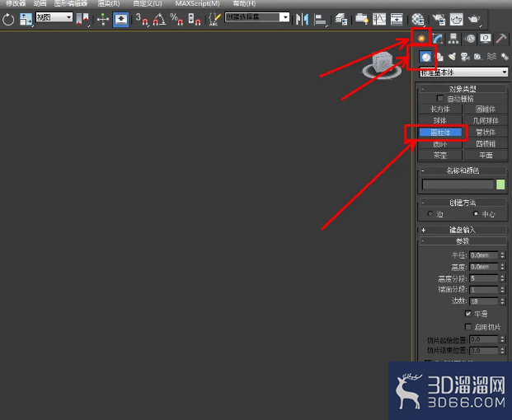
Task: Click the 圆柱体 object button
Action: click(x=440, y=133)
